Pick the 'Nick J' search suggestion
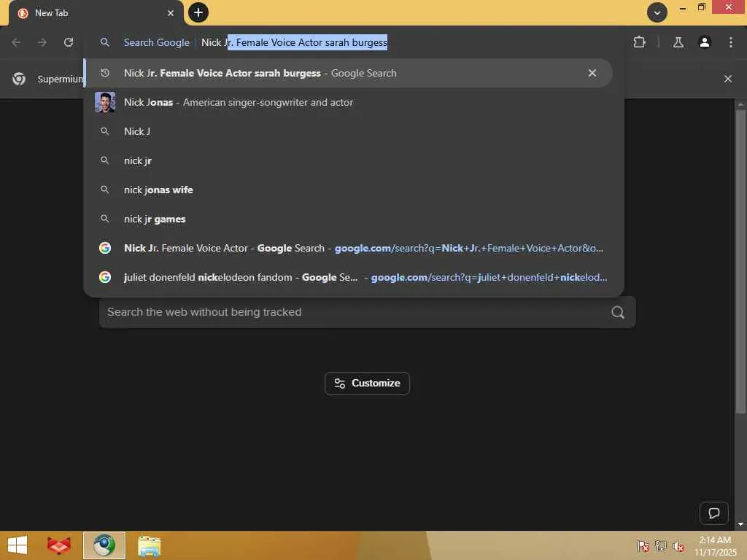Viewport: 747px width, 560px height. point(354,131)
